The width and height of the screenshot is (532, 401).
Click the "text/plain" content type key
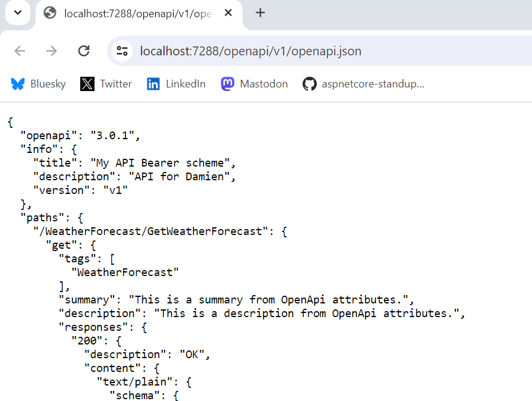click(130, 382)
